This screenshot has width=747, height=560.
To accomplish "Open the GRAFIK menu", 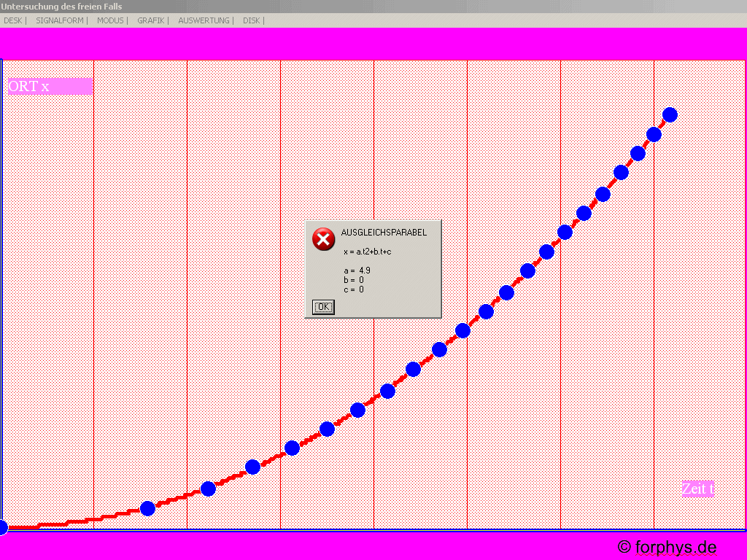I will tap(151, 20).
